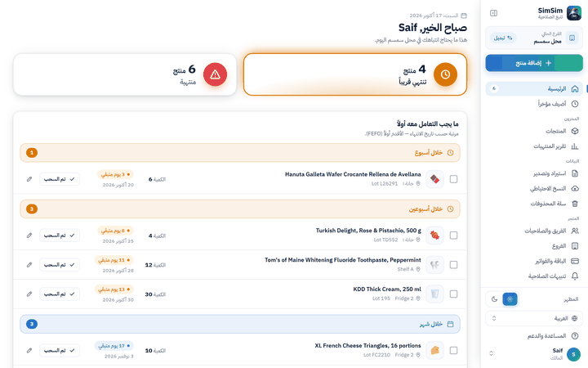Click the home icon in sidebar

pos(574,88)
